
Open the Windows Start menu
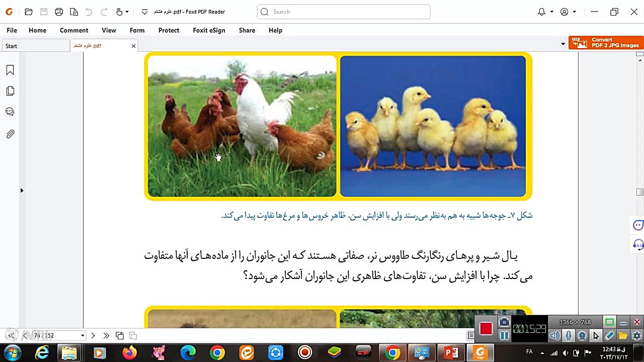point(12,353)
